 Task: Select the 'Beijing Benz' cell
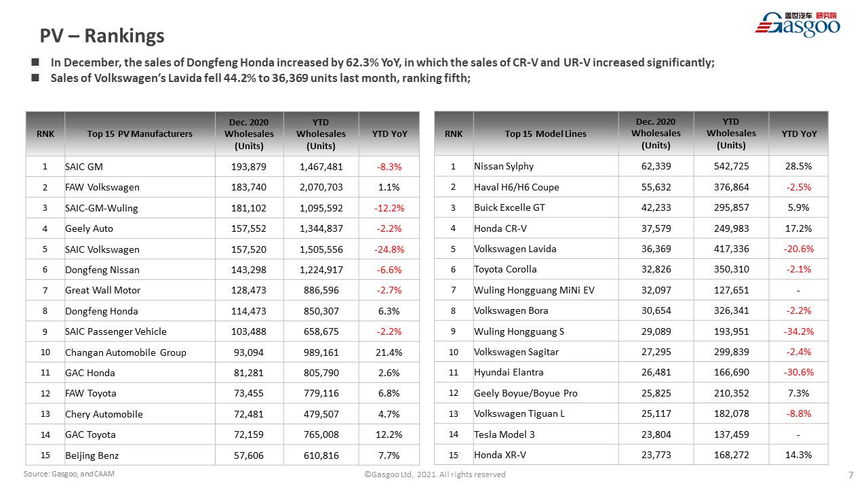tap(140, 455)
